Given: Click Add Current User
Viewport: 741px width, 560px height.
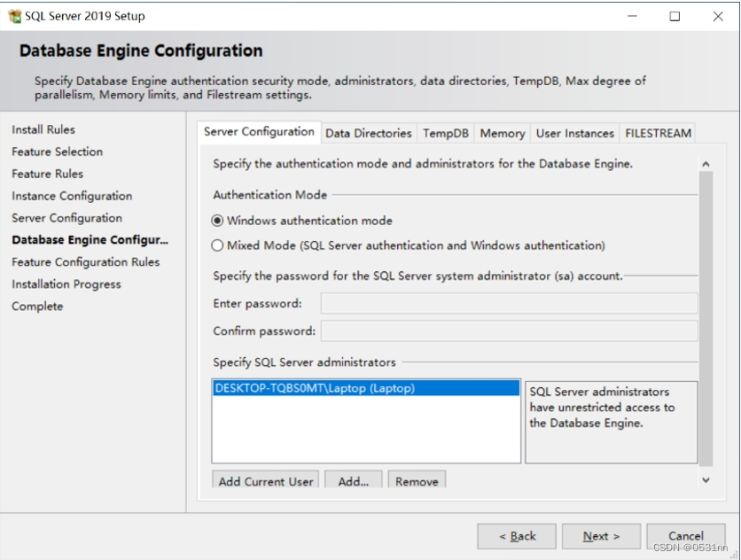Looking at the screenshot, I should 264,480.
